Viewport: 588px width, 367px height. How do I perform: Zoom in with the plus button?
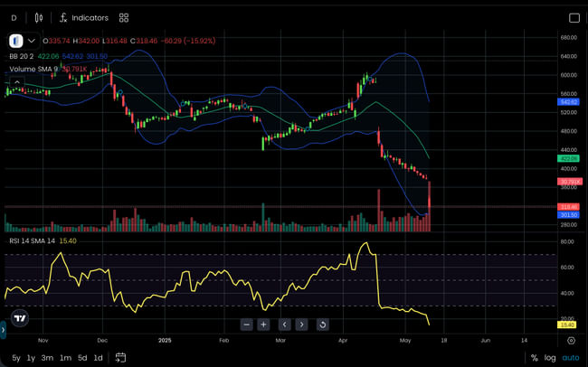(x=263, y=325)
